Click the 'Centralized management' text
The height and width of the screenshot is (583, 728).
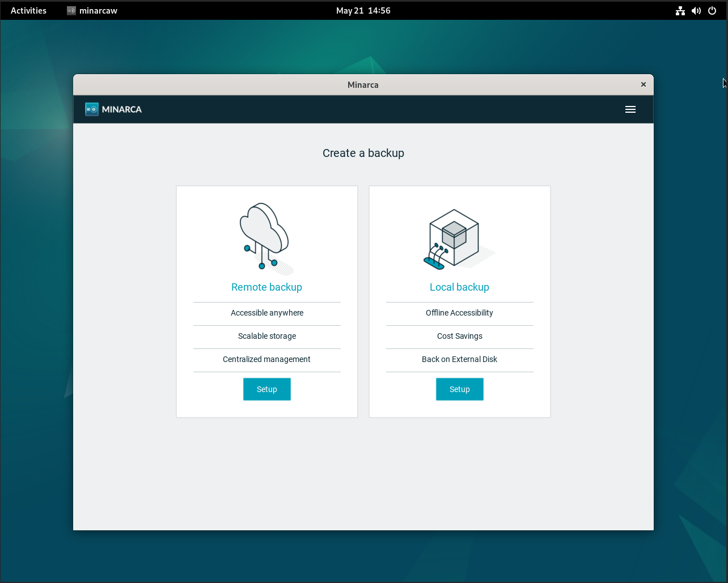pos(266,359)
